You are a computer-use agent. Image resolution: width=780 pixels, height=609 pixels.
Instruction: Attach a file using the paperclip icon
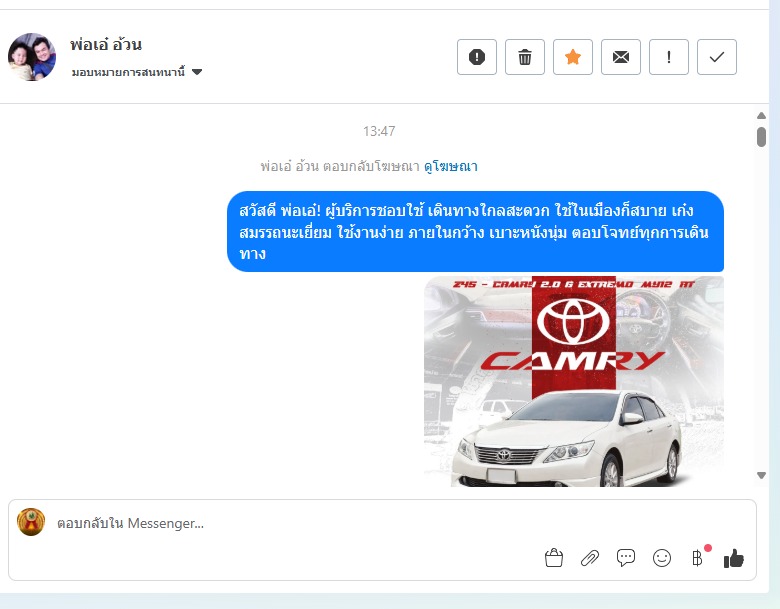[590, 558]
